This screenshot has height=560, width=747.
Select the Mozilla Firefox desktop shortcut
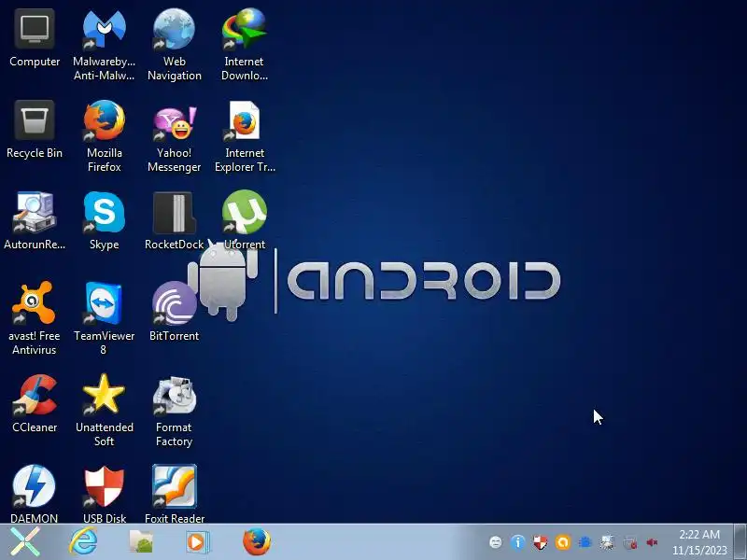click(105, 136)
